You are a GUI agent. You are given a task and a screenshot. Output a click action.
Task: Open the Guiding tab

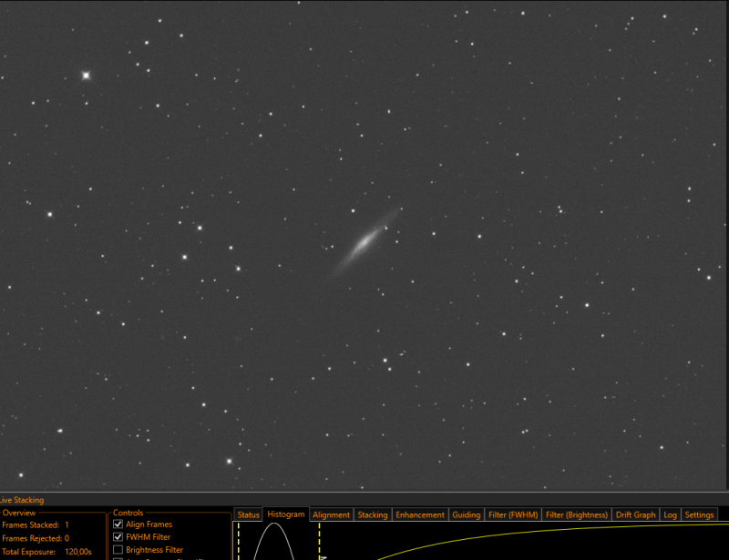pyautogui.click(x=466, y=514)
